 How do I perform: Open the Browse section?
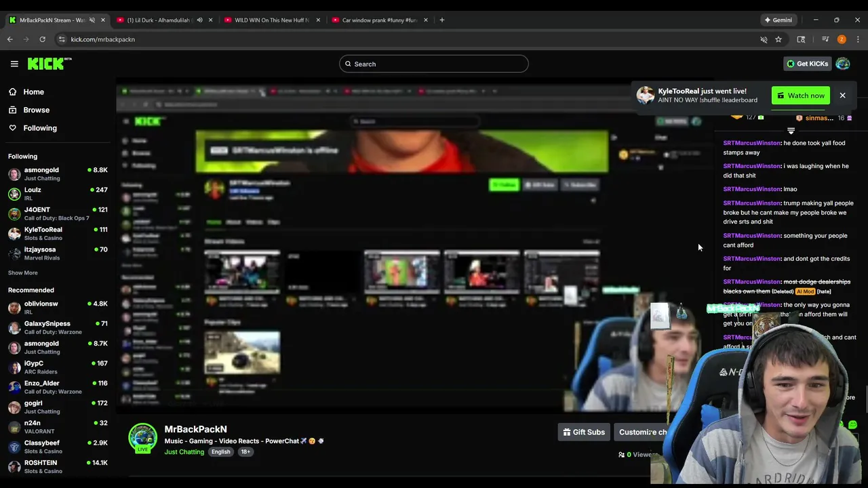coord(30,110)
